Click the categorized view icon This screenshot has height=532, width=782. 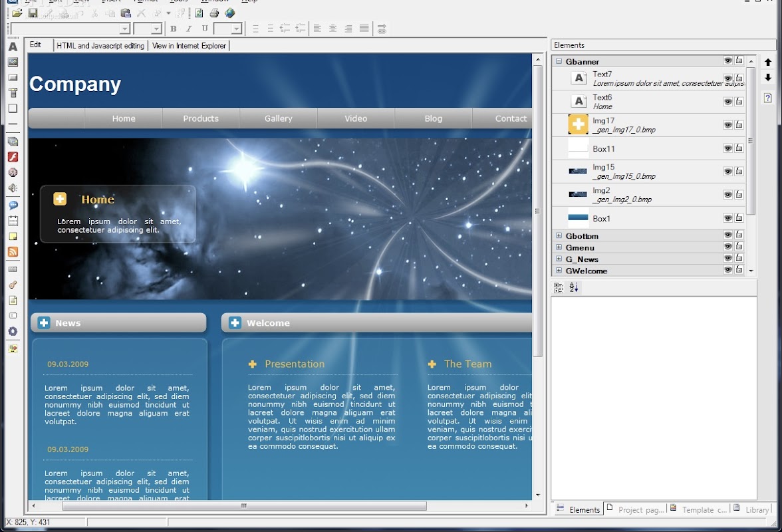pyautogui.click(x=559, y=287)
